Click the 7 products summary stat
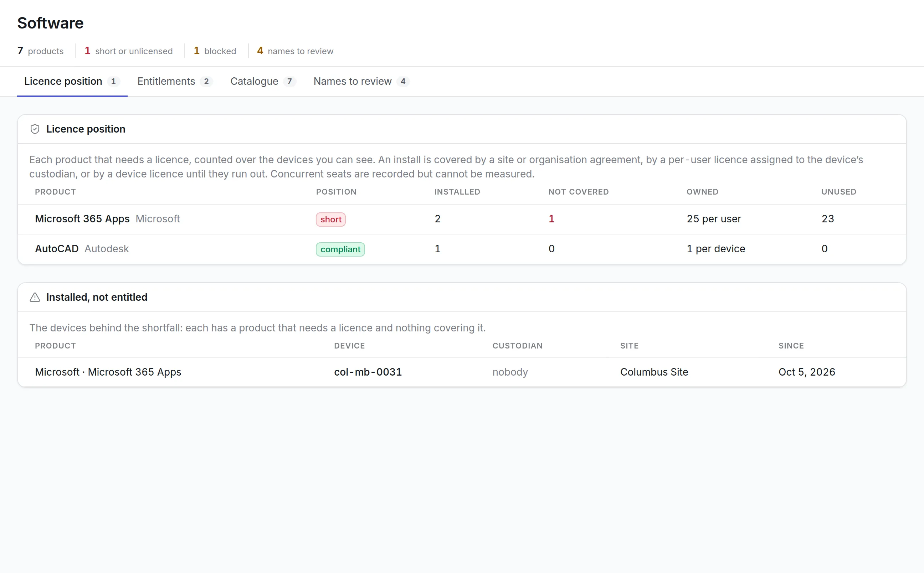 40,51
